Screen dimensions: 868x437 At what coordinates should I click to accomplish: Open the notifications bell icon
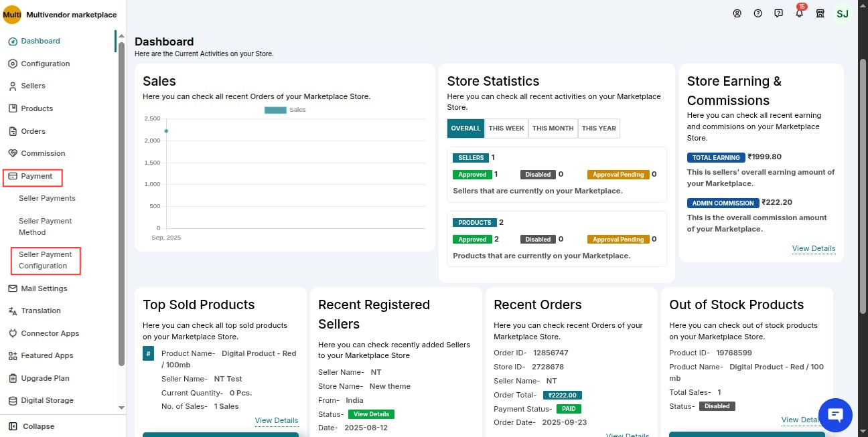pos(799,13)
